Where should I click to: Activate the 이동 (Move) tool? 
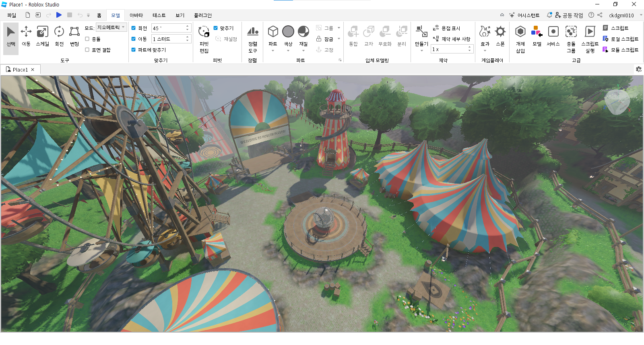pos(26,37)
